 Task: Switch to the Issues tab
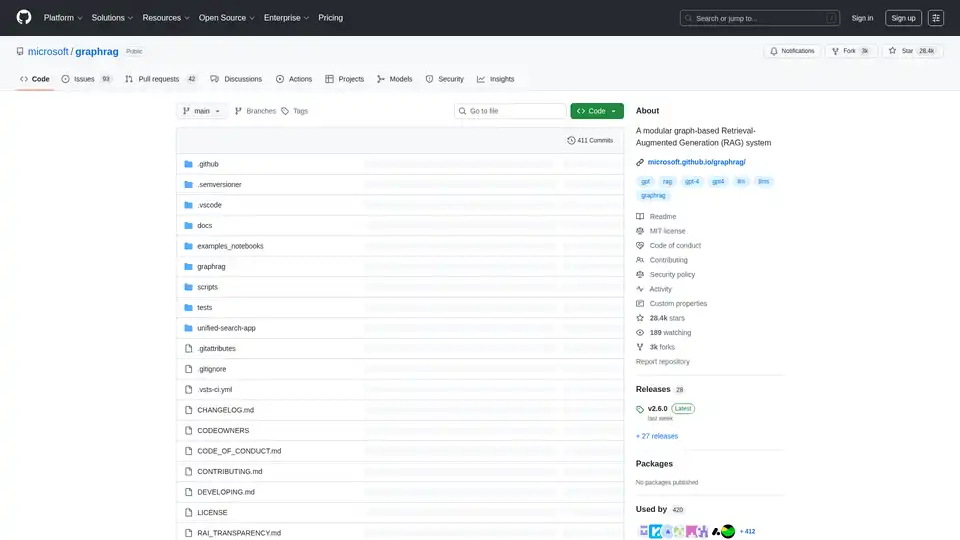pos(87,79)
